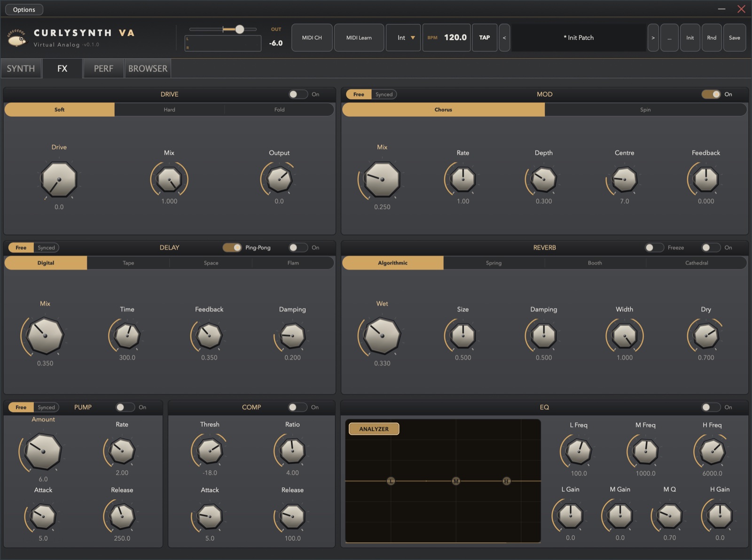Click the EQ H Freq knob
This screenshot has height=560, width=752.
[713, 451]
